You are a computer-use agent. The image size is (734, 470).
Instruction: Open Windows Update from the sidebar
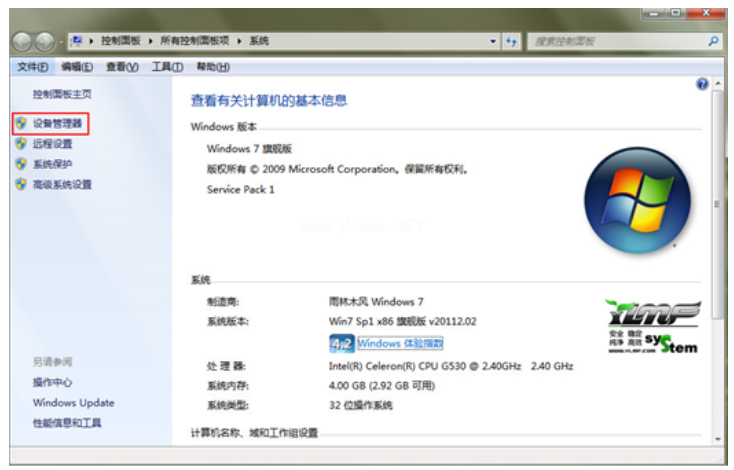73,403
